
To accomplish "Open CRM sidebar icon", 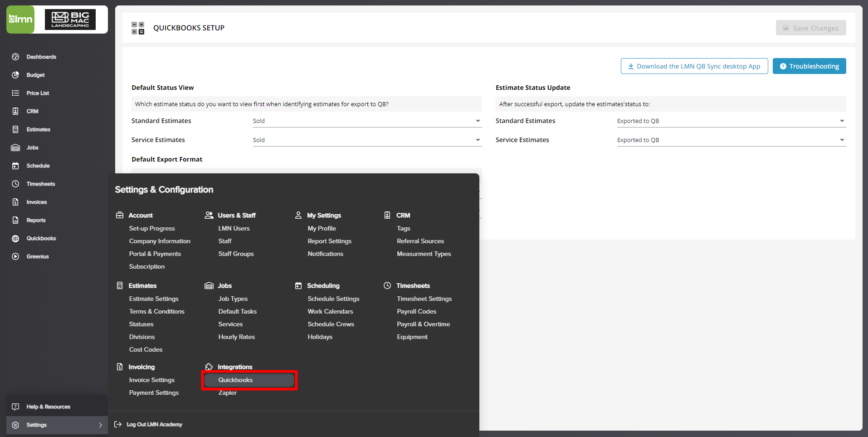I will 15,111.
